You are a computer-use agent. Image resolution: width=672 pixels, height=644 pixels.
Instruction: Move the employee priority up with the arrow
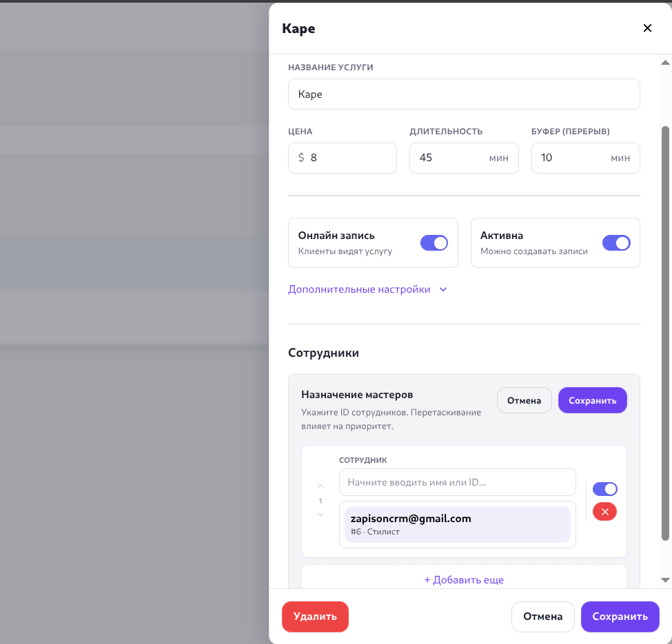pyautogui.click(x=320, y=487)
